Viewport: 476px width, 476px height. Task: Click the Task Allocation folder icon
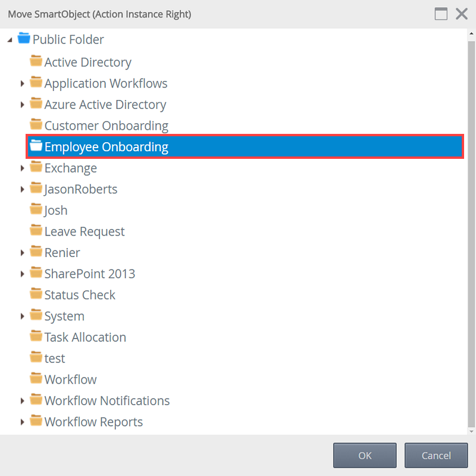[x=36, y=337]
